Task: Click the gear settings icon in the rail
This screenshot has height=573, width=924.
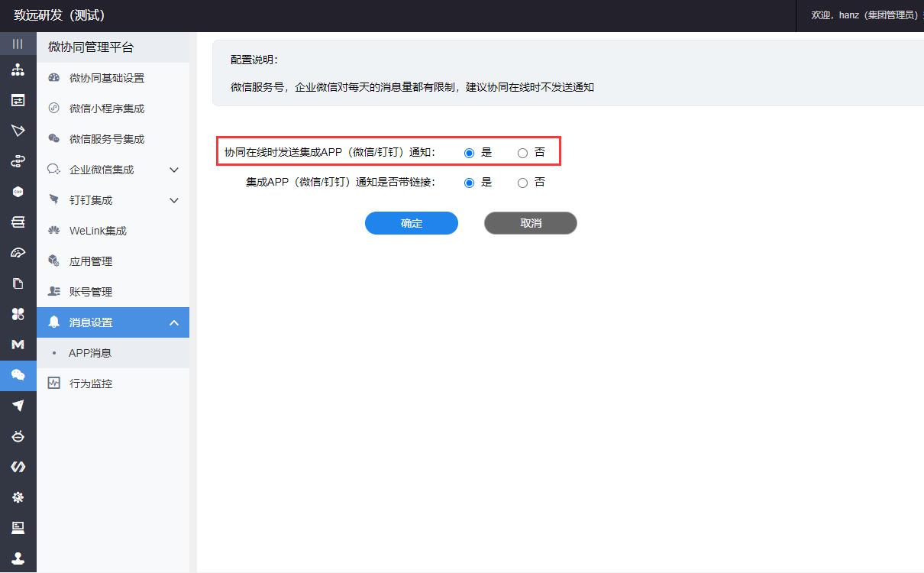Action: point(18,497)
